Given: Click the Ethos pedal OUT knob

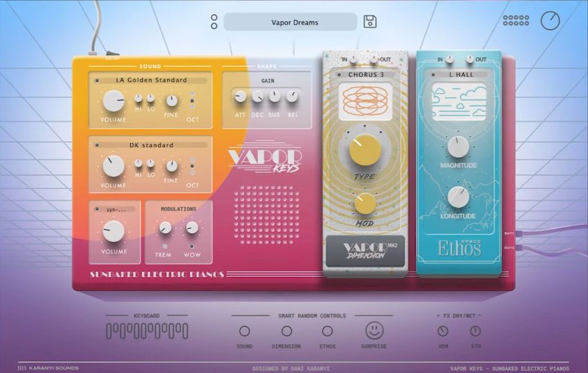Looking at the screenshot, I should (x=470, y=59).
